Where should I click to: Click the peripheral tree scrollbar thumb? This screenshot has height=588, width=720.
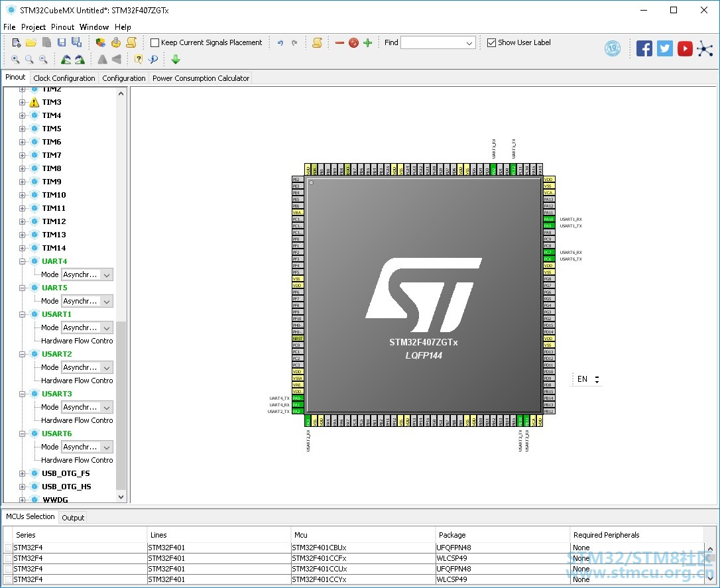(121, 406)
